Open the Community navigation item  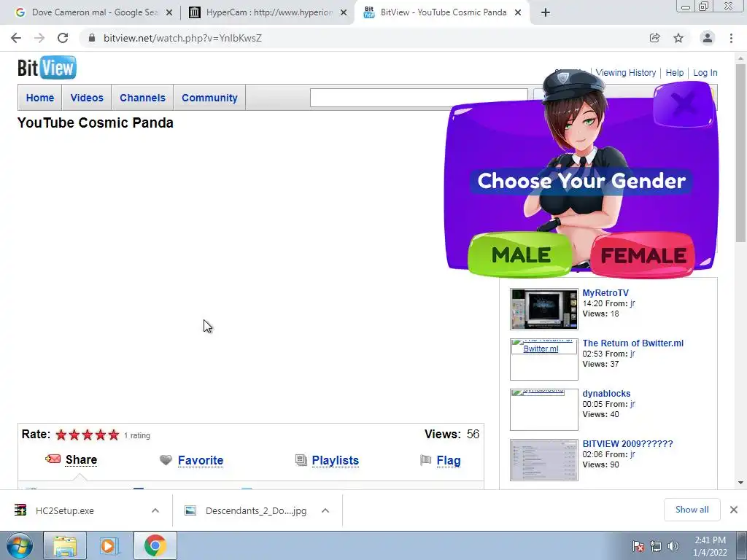pos(209,98)
